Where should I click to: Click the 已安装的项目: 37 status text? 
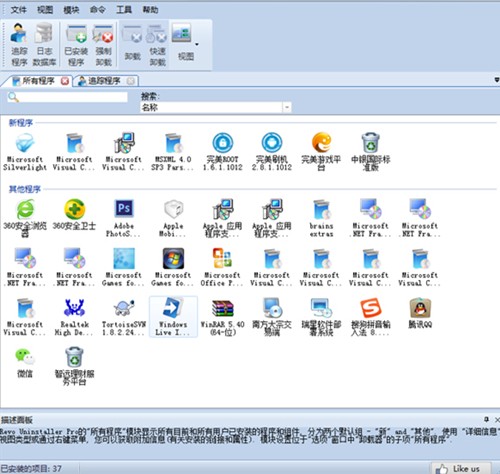click(31, 469)
